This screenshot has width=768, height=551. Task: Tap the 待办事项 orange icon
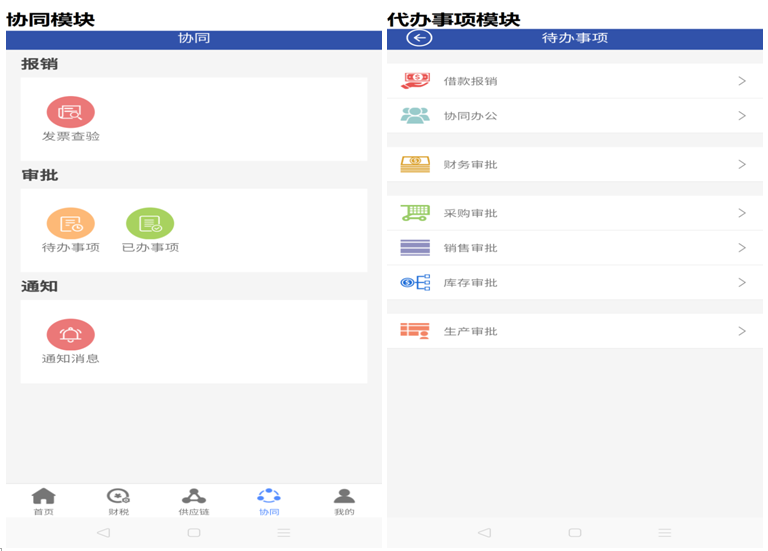click(x=70, y=223)
